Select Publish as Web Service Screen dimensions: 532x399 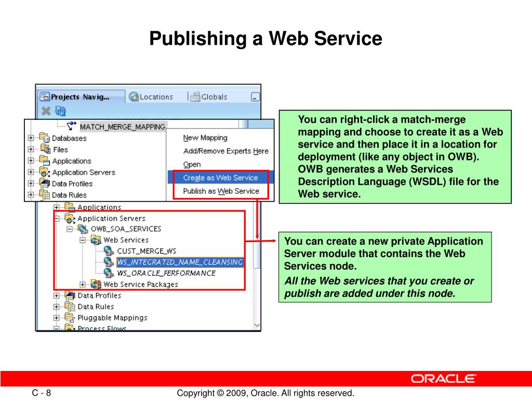[220, 191]
